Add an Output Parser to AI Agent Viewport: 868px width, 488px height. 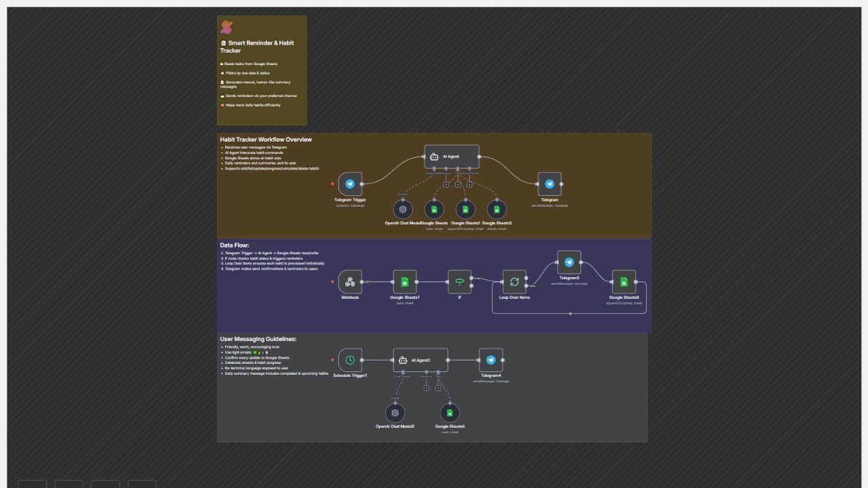click(469, 184)
